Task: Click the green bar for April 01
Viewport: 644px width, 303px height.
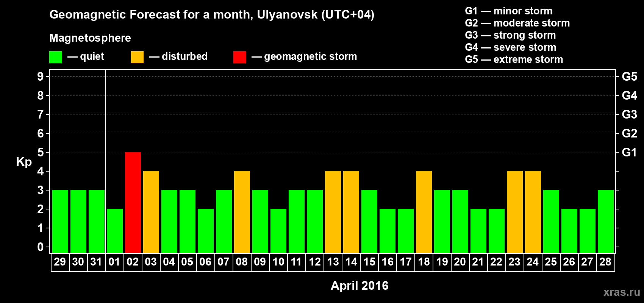Action: pyautogui.click(x=115, y=231)
